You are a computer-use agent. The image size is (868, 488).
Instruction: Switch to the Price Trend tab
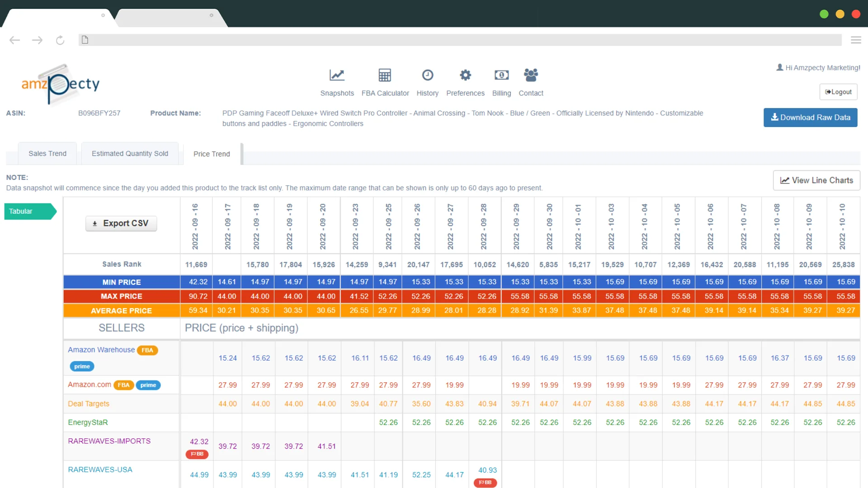pyautogui.click(x=211, y=154)
